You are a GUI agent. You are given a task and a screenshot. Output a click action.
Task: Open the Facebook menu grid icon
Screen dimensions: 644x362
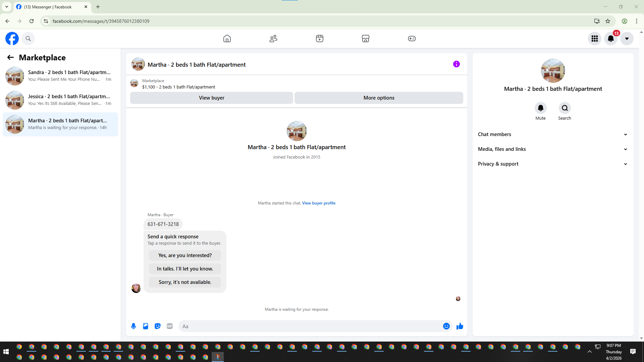[595, 39]
